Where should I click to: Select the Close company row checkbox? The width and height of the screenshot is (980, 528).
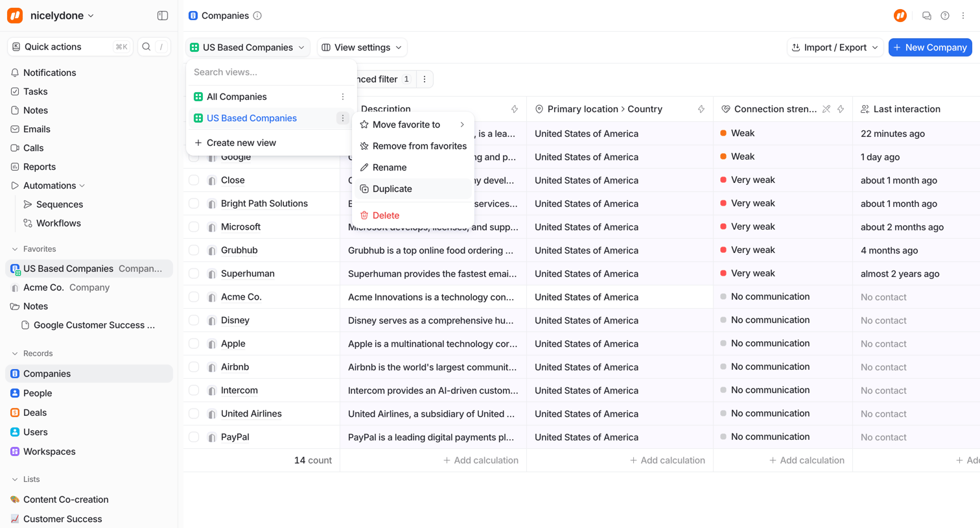coord(194,180)
